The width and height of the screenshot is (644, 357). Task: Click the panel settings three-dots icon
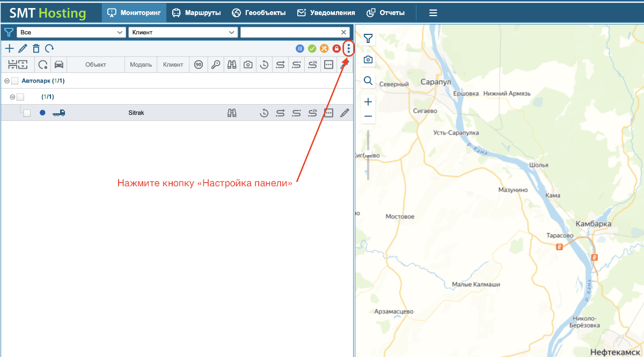[x=349, y=49]
